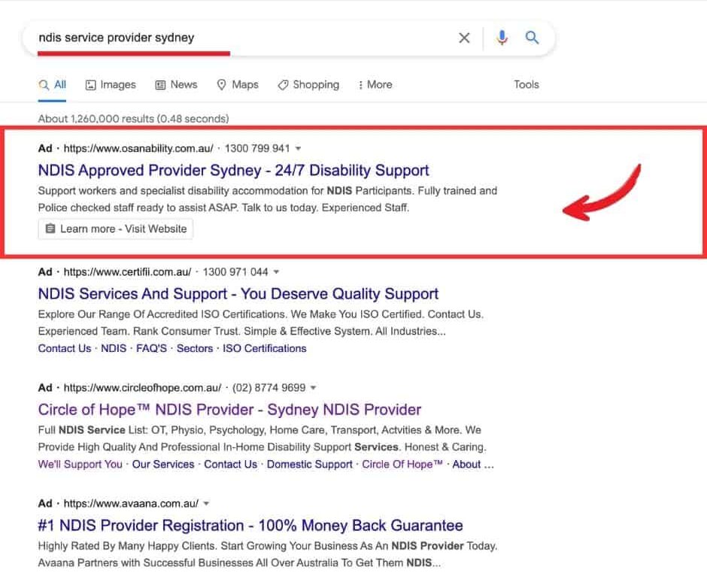The height and width of the screenshot is (588, 707).
Task: Click the microphone voice search icon
Action: click(502, 38)
